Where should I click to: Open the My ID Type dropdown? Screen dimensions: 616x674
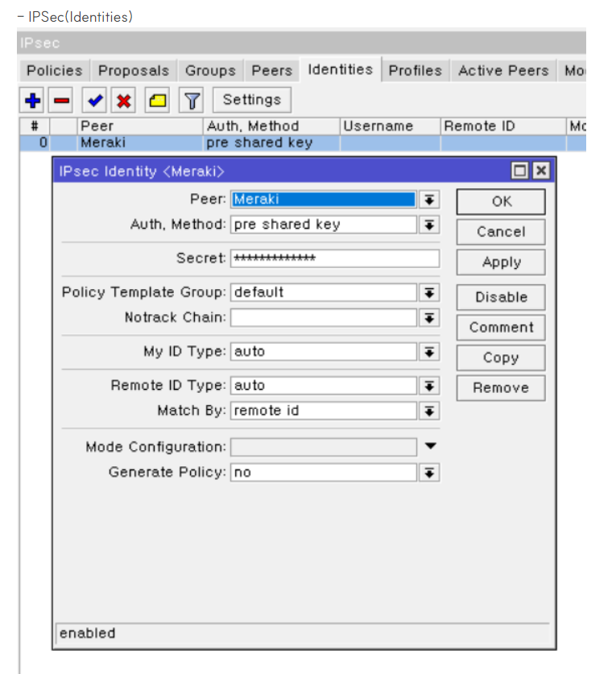tap(429, 352)
